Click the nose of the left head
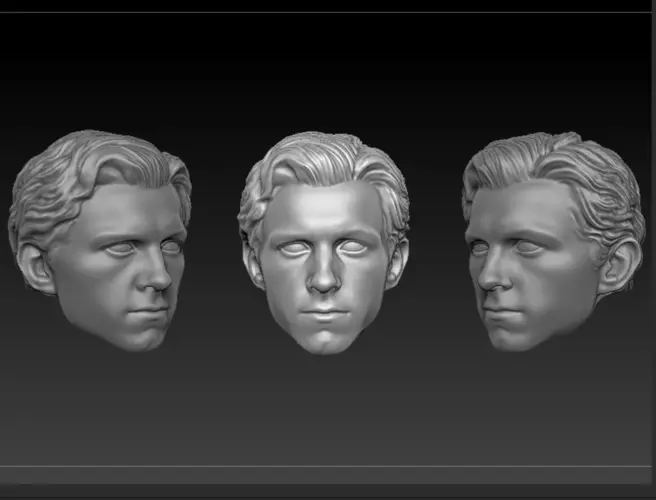This screenshot has width=656, height=500. coord(158,277)
